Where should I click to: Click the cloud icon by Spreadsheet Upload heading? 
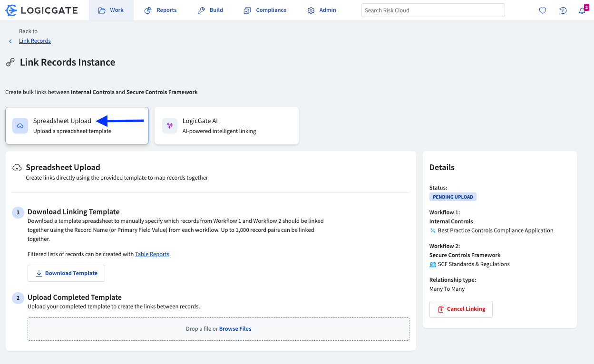click(x=17, y=167)
